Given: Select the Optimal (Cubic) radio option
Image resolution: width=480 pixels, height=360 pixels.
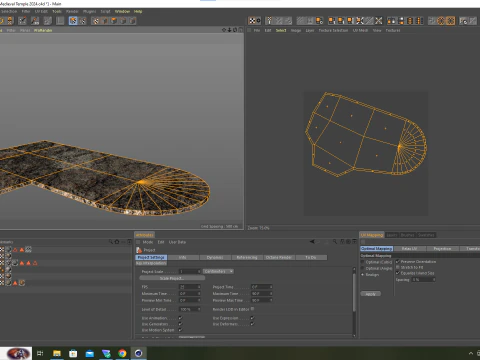Looking at the screenshot, I should 363,262.
